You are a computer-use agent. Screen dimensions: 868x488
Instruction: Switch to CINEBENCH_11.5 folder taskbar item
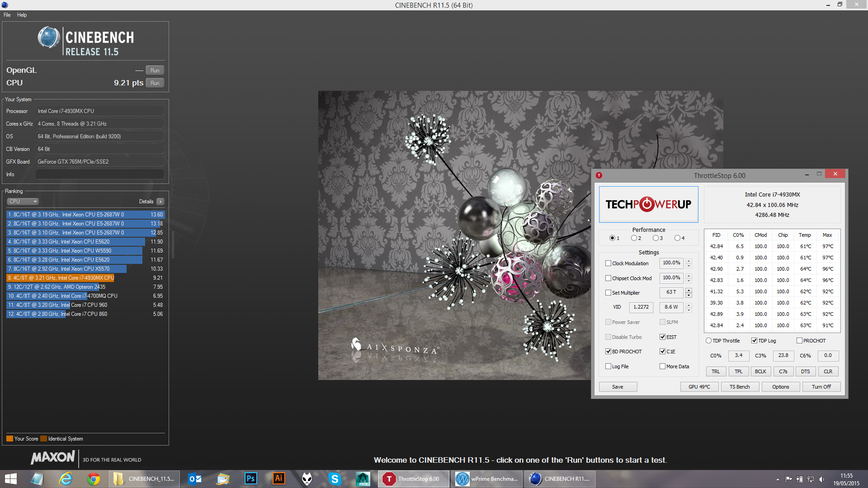click(144, 479)
